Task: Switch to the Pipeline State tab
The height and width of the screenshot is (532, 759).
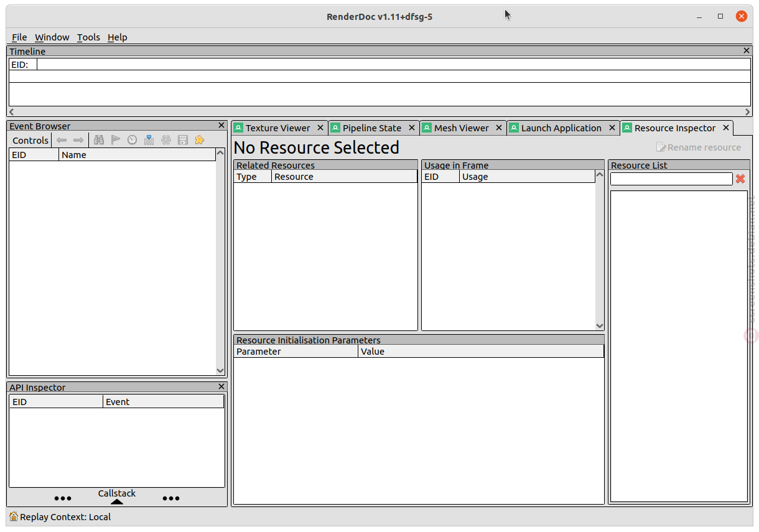Action: pos(374,128)
